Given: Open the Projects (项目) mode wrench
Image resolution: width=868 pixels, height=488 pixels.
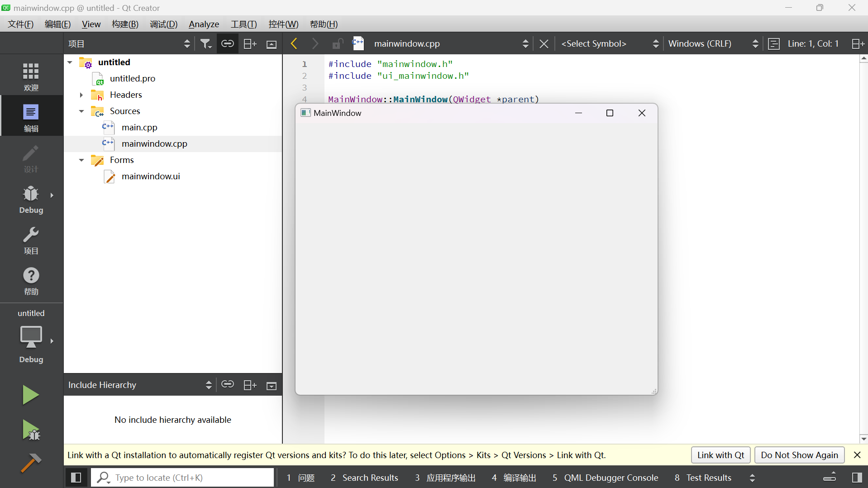Looking at the screenshot, I should click(31, 239).
